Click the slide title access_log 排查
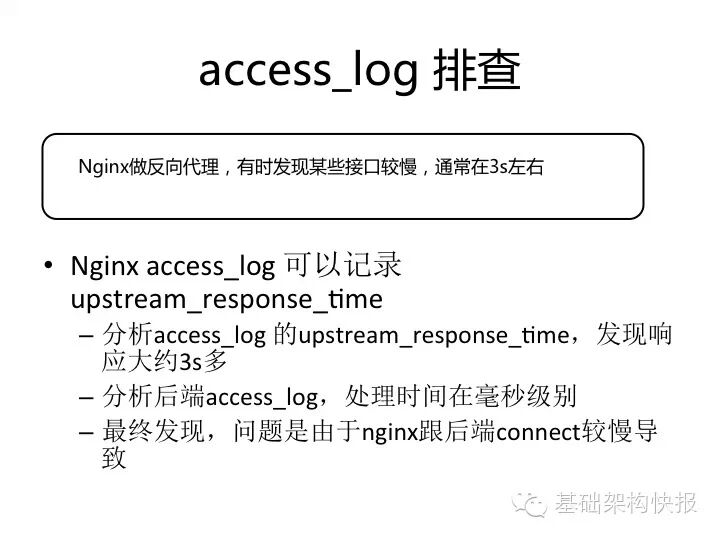 coord(360,70)
